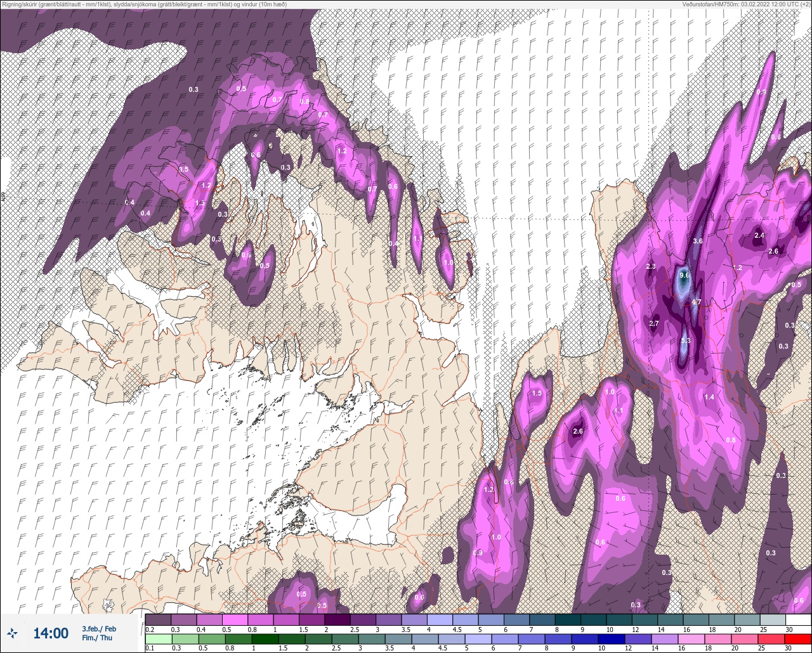Select the 1.5 precipitation value label

537,393
